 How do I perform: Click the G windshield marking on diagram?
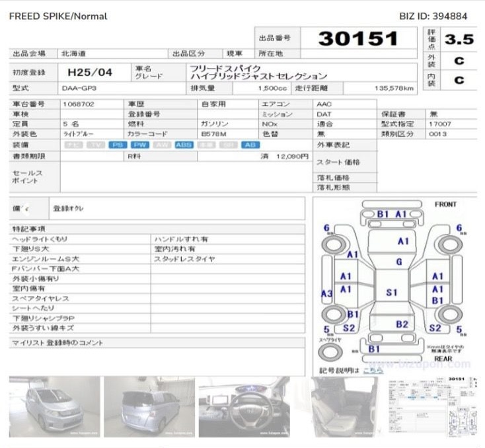[x=399, y=262]
